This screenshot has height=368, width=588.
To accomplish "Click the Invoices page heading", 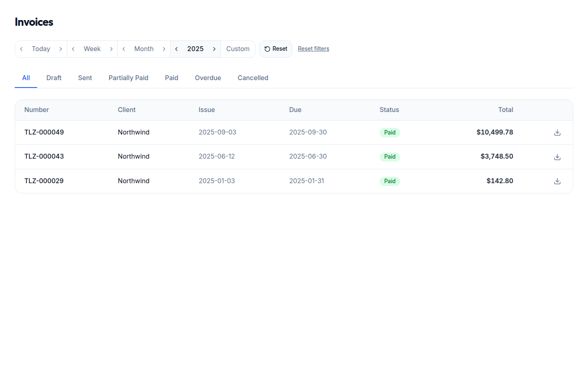I will (34, 22).
